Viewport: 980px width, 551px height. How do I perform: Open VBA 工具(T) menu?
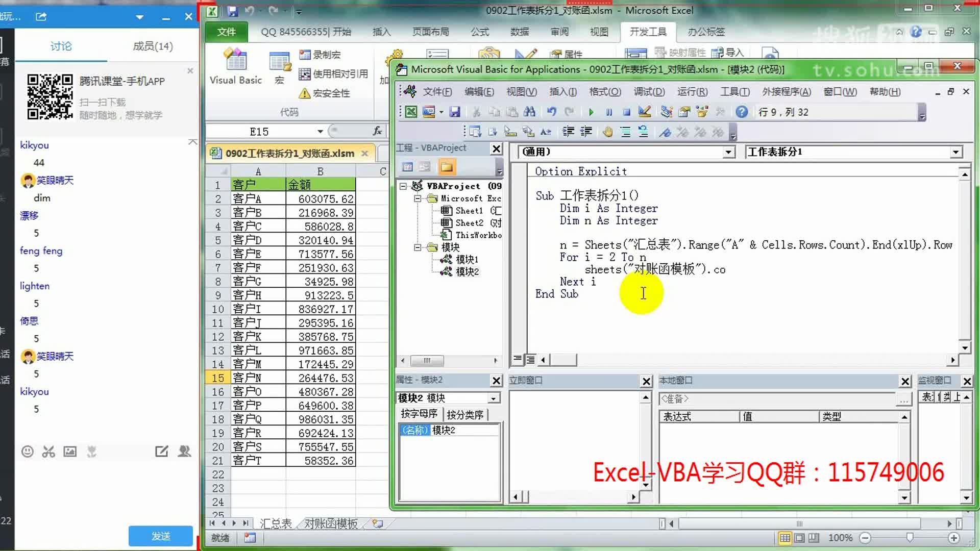[735, 92]
